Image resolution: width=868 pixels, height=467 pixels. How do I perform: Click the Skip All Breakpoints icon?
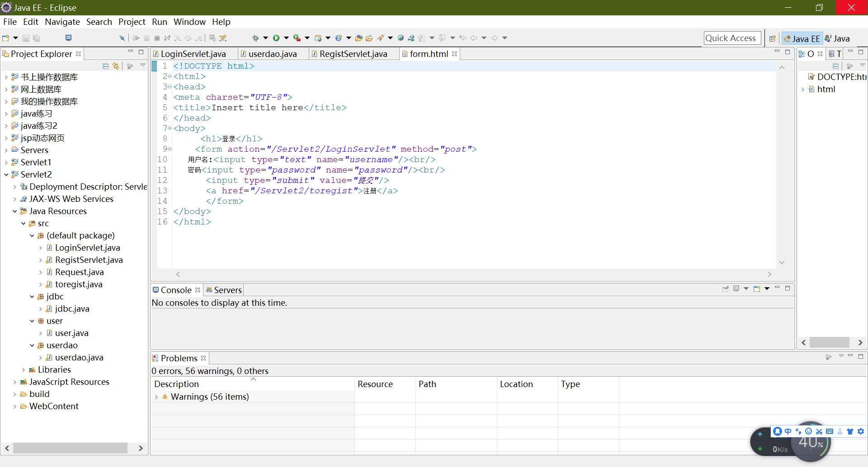(x=122, y=38)
